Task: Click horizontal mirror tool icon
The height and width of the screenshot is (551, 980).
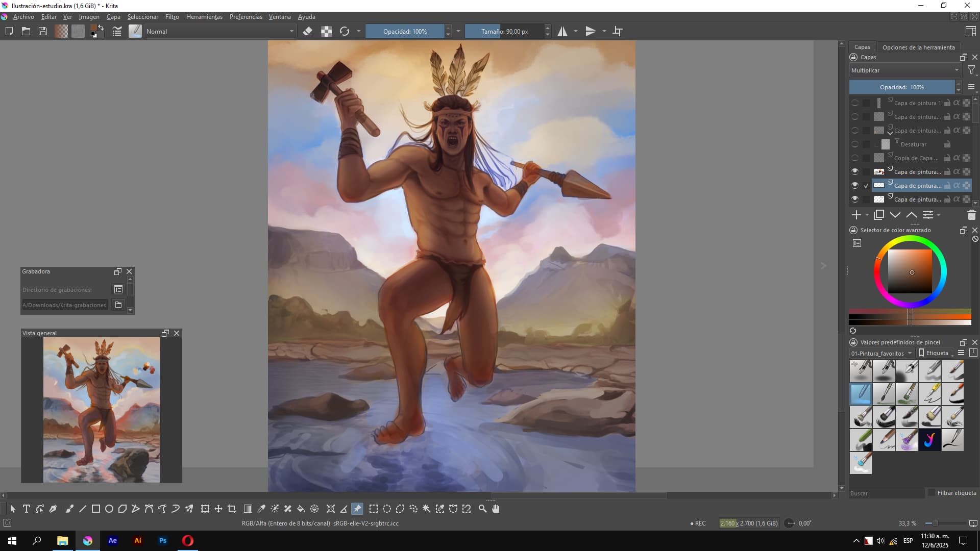Action: (562, 31)
